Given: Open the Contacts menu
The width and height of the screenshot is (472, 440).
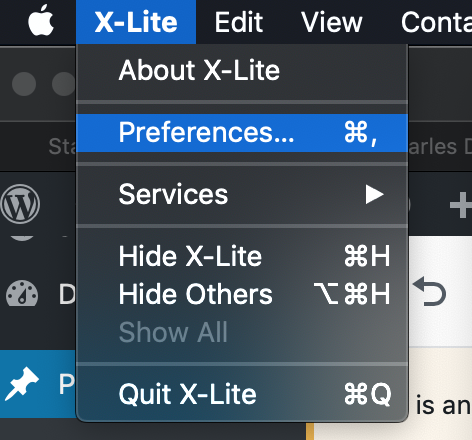Looking at the screenshot, I should click(436, 22).
